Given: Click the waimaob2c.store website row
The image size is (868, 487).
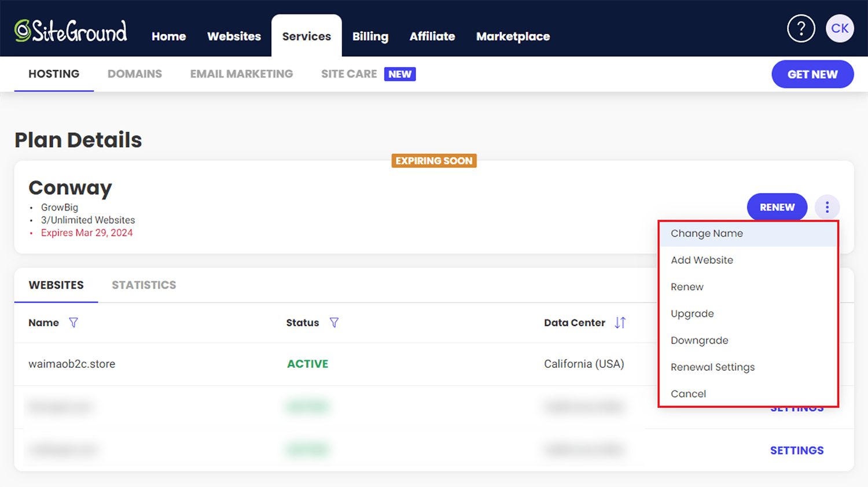Looking at the screenshot, I should (72, 364).
